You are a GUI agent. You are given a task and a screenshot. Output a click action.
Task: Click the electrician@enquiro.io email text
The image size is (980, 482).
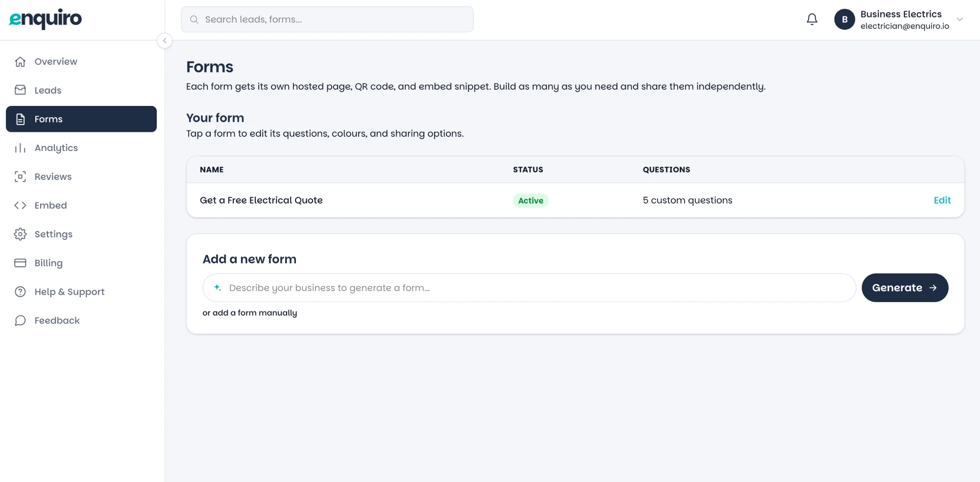tap(905, 26)
